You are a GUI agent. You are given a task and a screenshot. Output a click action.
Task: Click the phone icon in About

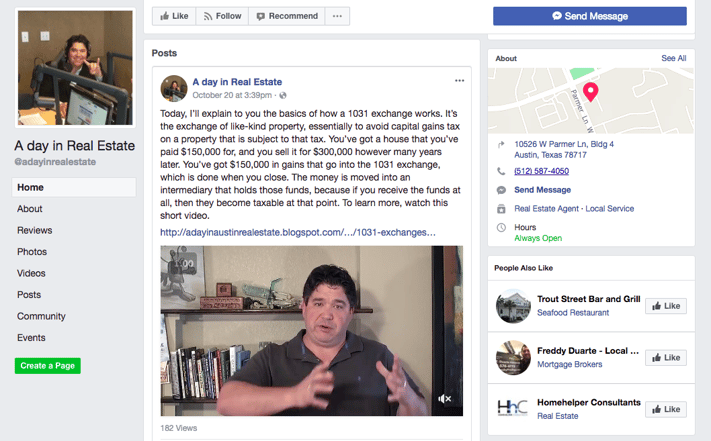click(x=501, y=171)
